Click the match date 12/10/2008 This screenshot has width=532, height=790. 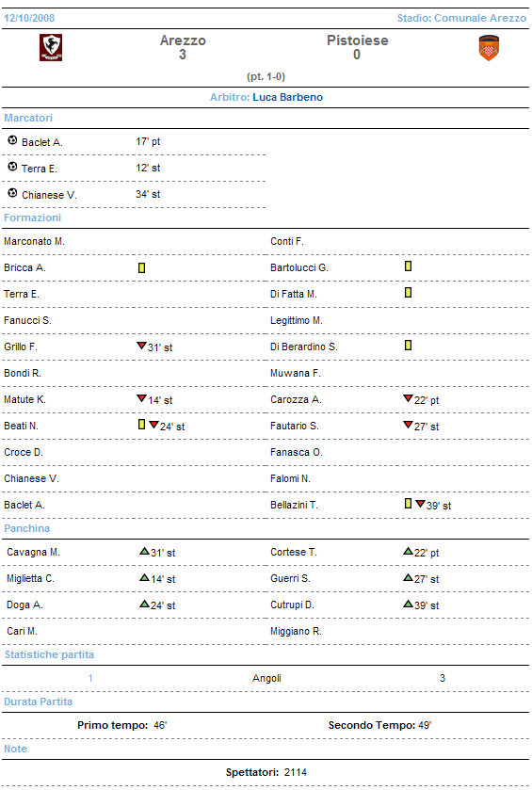pos(29,18)
